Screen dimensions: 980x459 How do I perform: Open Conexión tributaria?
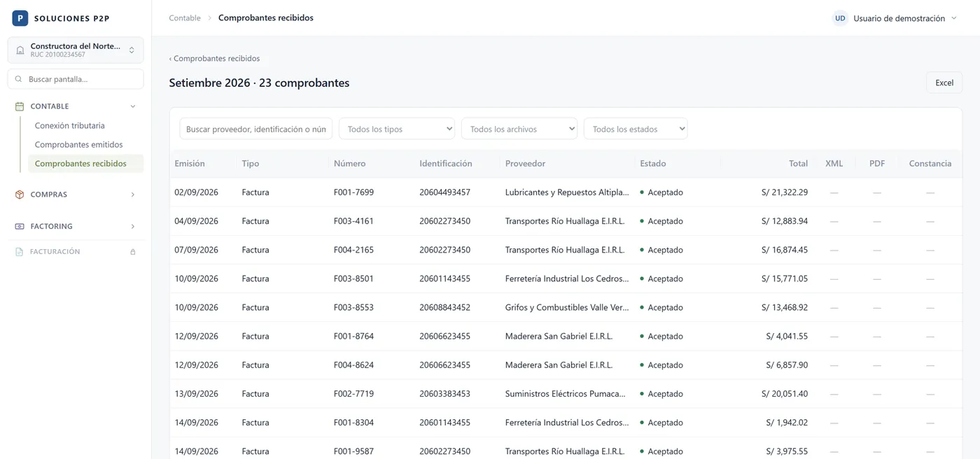tap(70, 126)
